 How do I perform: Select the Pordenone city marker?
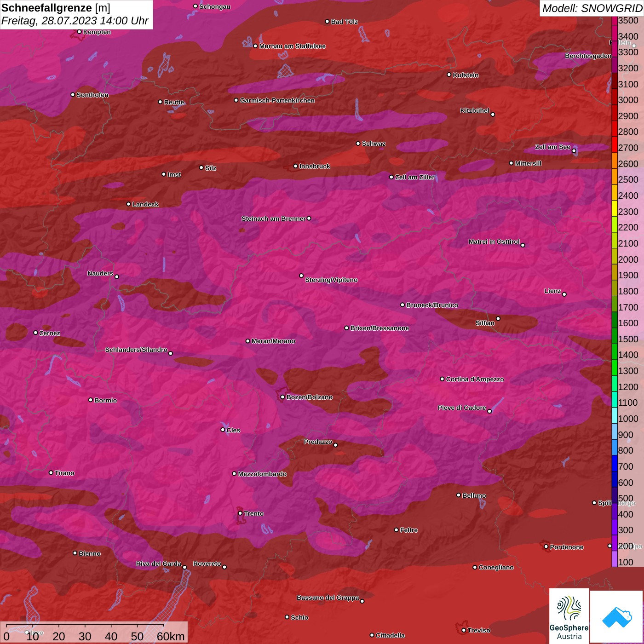pos(546,546)
